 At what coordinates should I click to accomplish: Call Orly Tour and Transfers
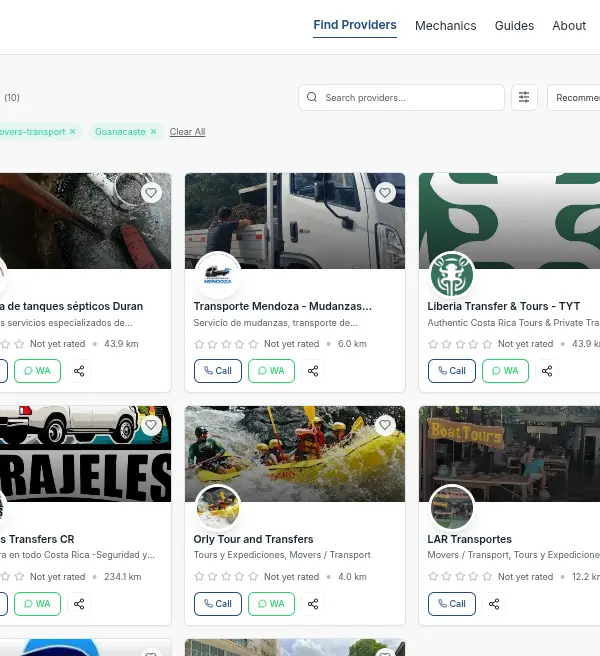(x=218, y=604)
